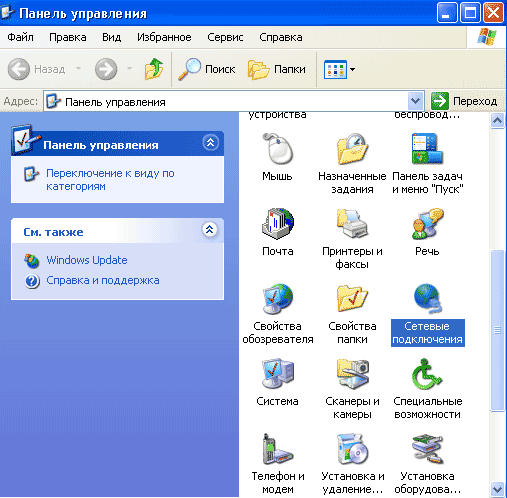The image size is (507, 498).
Task: Open the Сервис menu
Action: (x=225, y=37)
